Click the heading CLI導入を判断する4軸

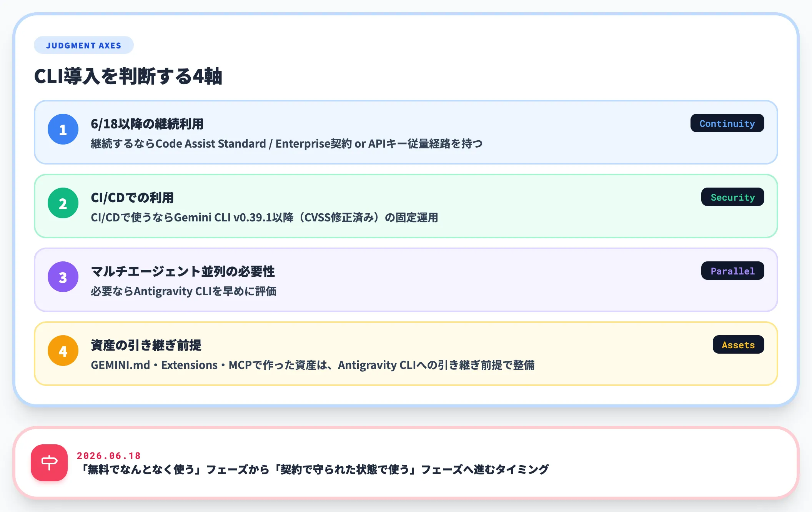click(128, 76)
